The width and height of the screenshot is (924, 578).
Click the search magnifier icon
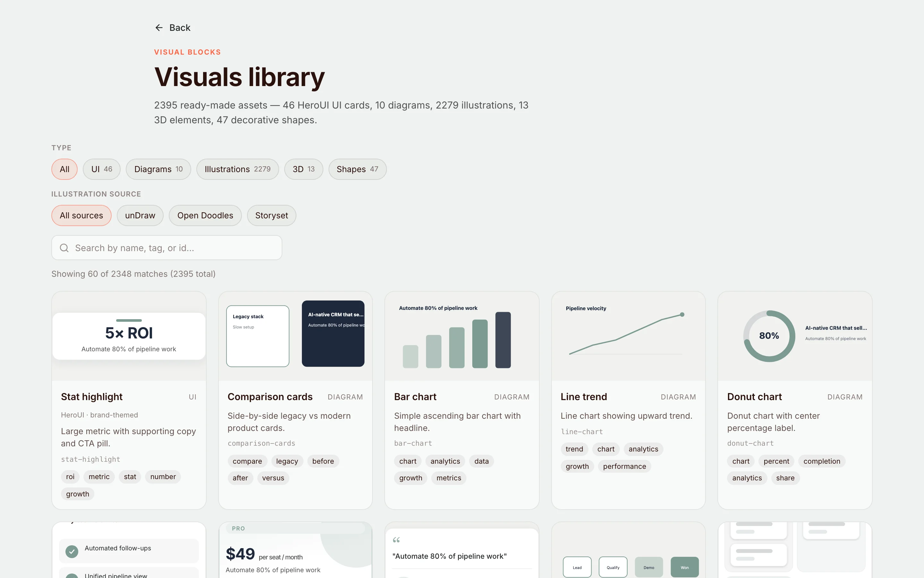(x=64, y=248)
